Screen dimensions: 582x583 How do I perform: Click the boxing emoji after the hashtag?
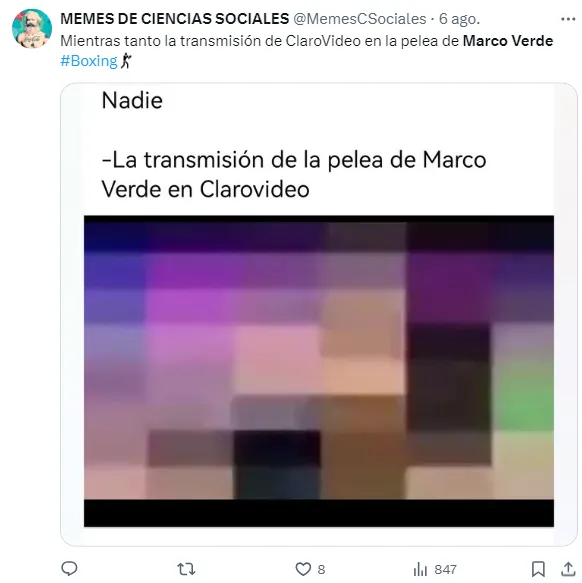(x=126, y=61)
